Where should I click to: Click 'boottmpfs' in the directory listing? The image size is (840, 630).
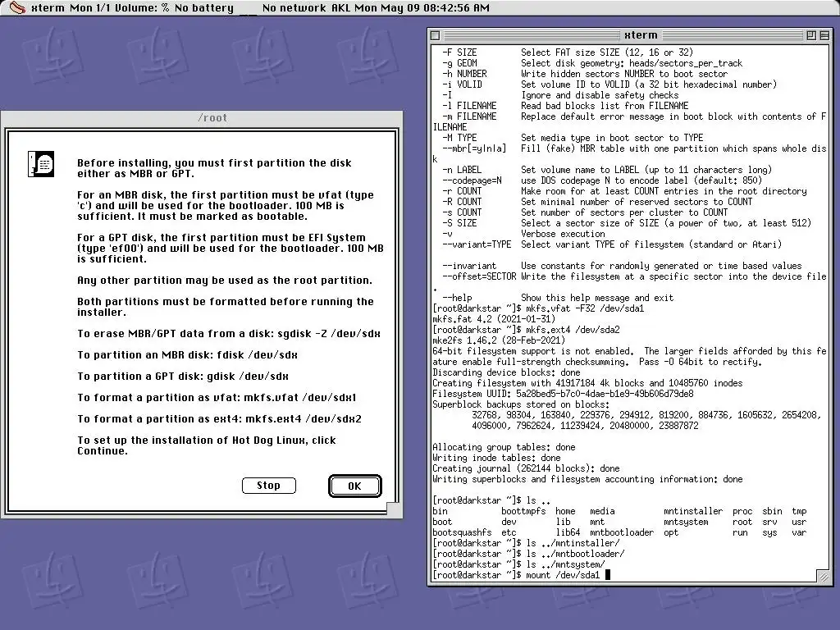(x=523, y=511)
